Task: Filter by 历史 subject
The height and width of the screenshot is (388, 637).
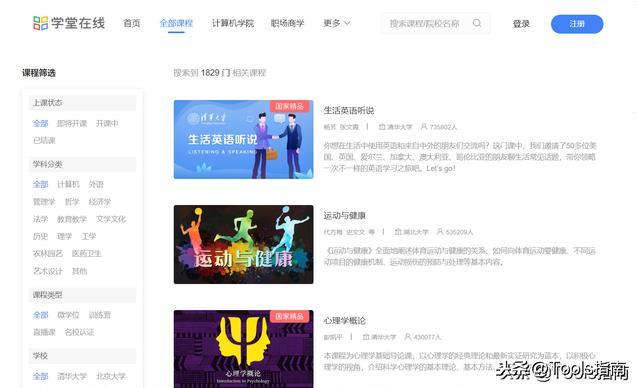Action: tap(40, 236)
